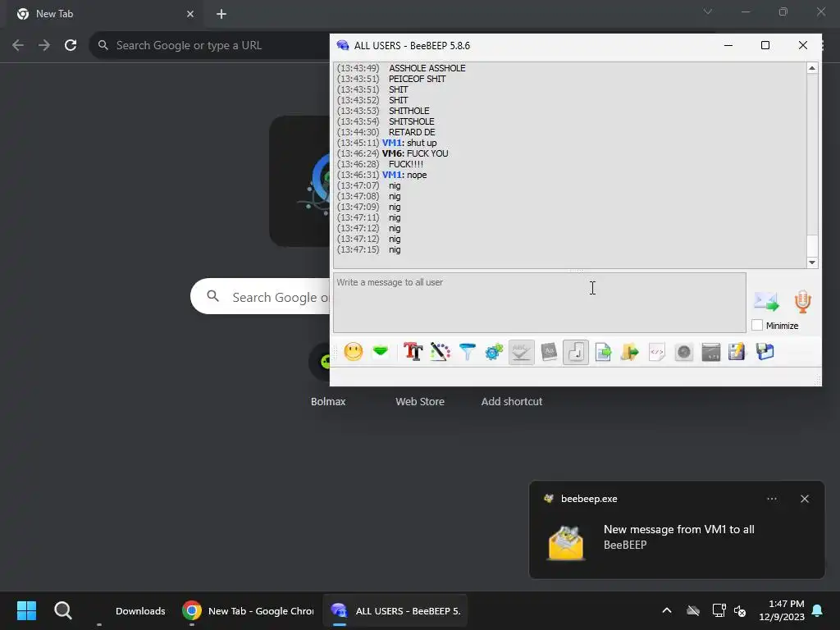Click Chrome back arrow

pos(18,46)
